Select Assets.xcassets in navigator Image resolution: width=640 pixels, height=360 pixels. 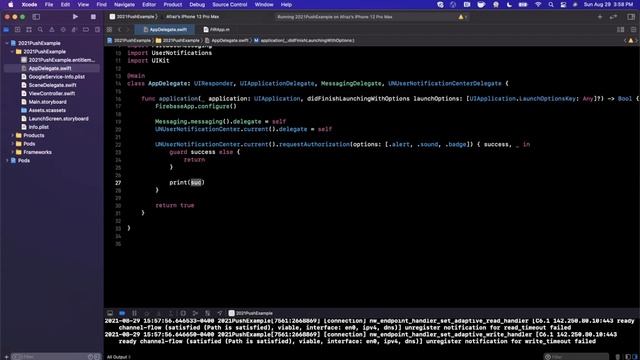(43, 110)
